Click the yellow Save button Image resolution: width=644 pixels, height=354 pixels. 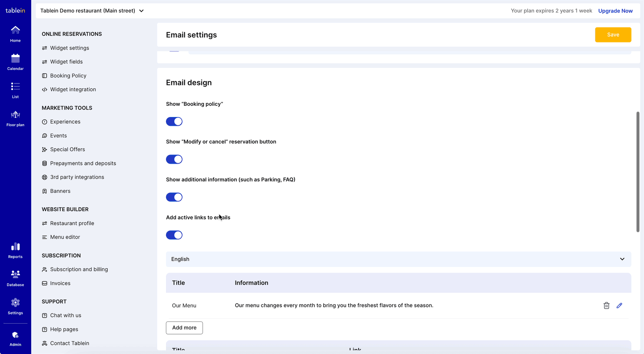coord(613,35)
